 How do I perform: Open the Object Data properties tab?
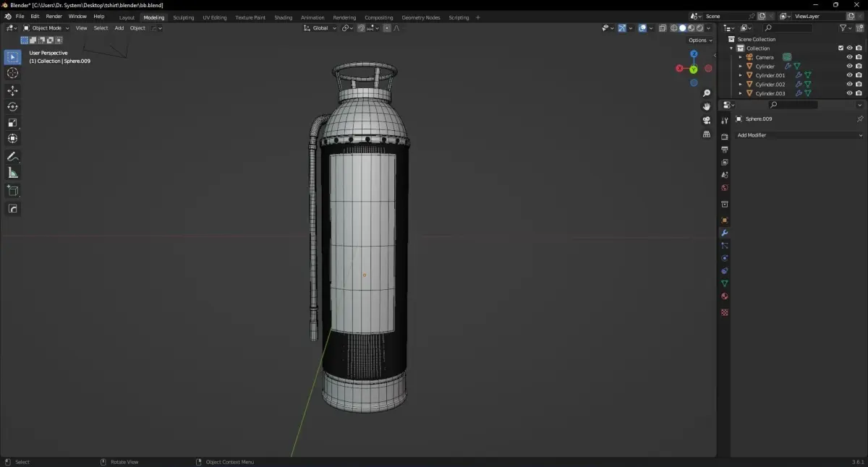pyautogui.click(x=724, y=283)
